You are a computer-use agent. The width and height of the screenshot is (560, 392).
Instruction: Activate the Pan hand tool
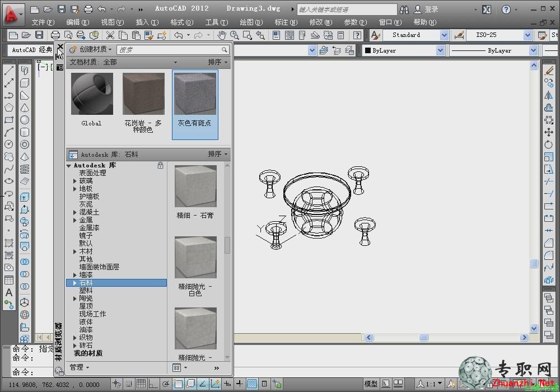tap(221, 35)
